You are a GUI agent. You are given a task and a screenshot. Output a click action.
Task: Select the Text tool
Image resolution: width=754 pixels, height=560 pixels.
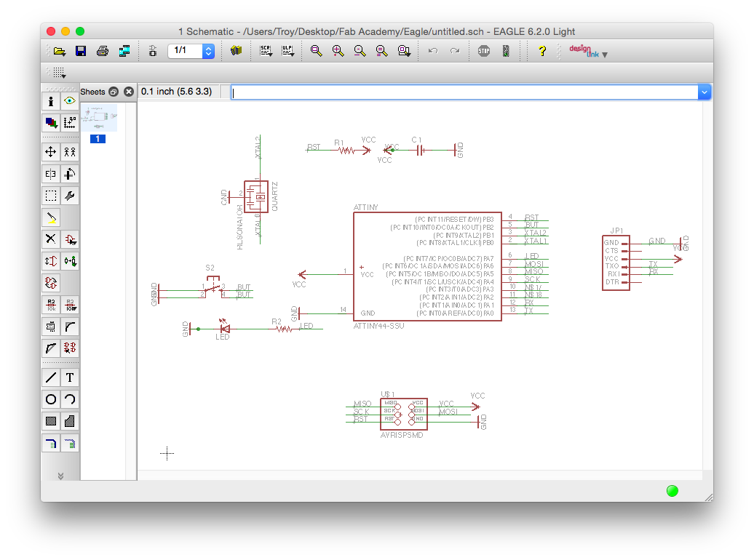pos(70,377)
